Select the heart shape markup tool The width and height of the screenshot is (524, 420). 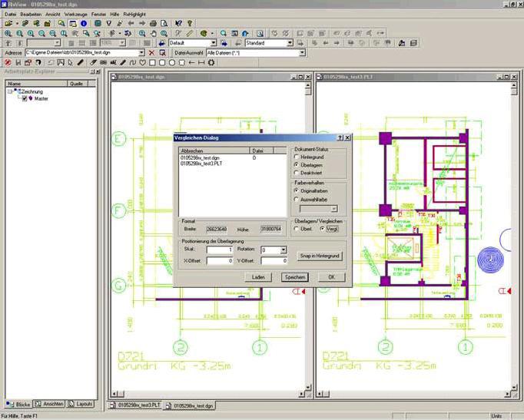[x=143, y=62]
